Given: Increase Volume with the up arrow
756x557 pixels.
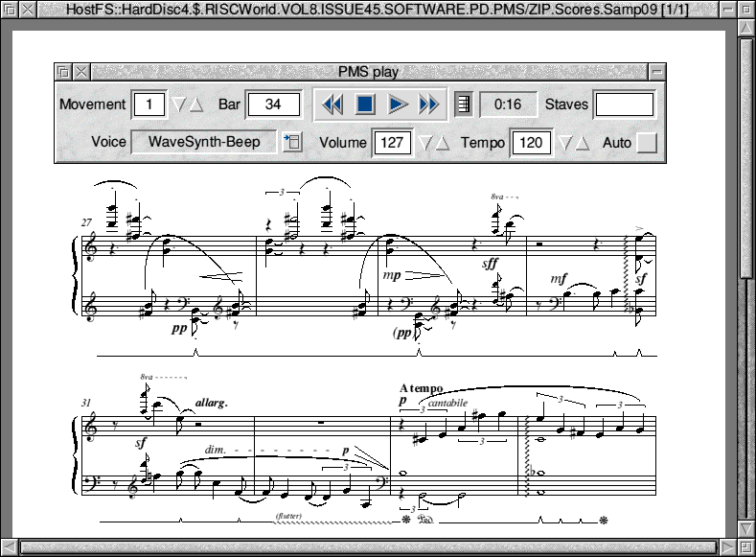Looking at the screenshot, I should point(442,143).
